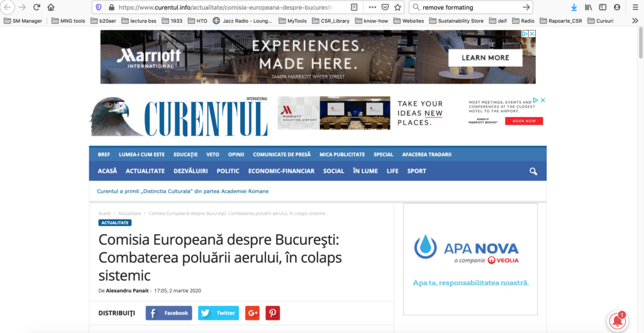Click the browser Back arrow button

[9, 7]
